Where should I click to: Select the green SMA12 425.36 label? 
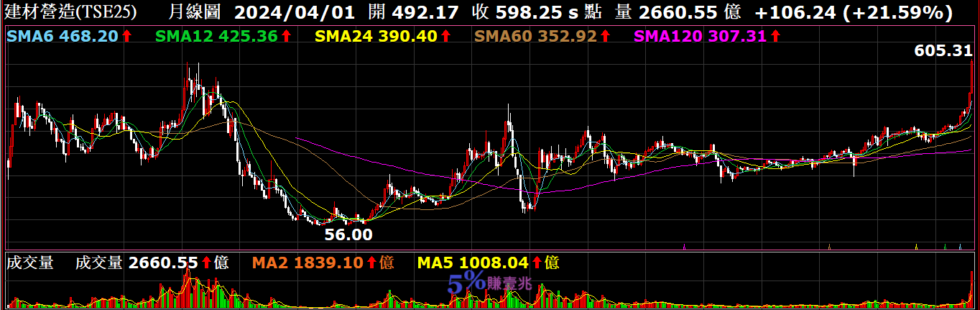[x=216, y=36]
